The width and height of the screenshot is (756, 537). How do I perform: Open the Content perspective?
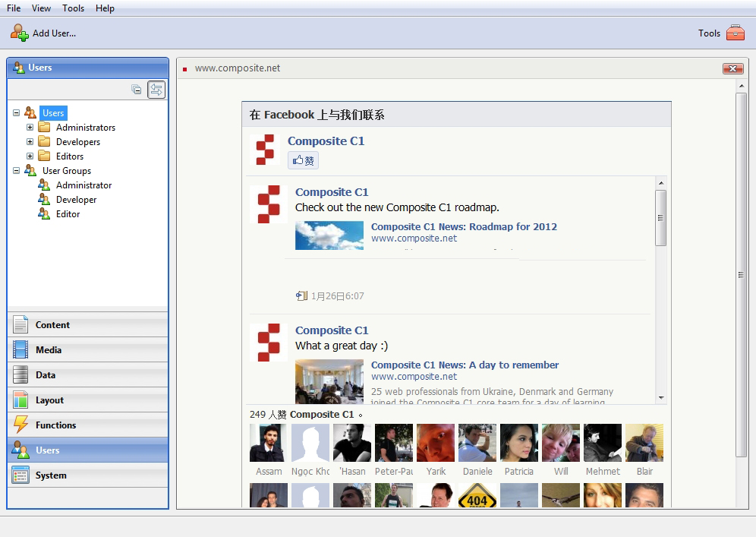coord(88,325)
